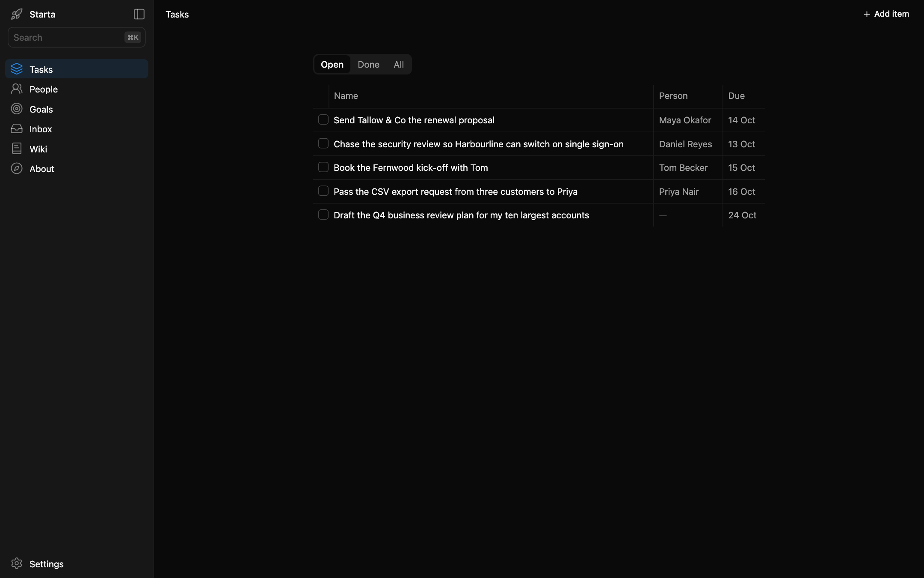The image size is (924, 578).
Task: Click the Goals target icon
Action: point(17,109)
